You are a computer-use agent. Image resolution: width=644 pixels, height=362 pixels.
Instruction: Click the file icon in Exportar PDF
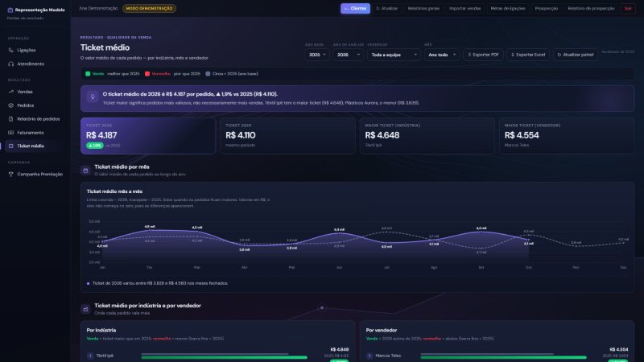click(469, 55)
